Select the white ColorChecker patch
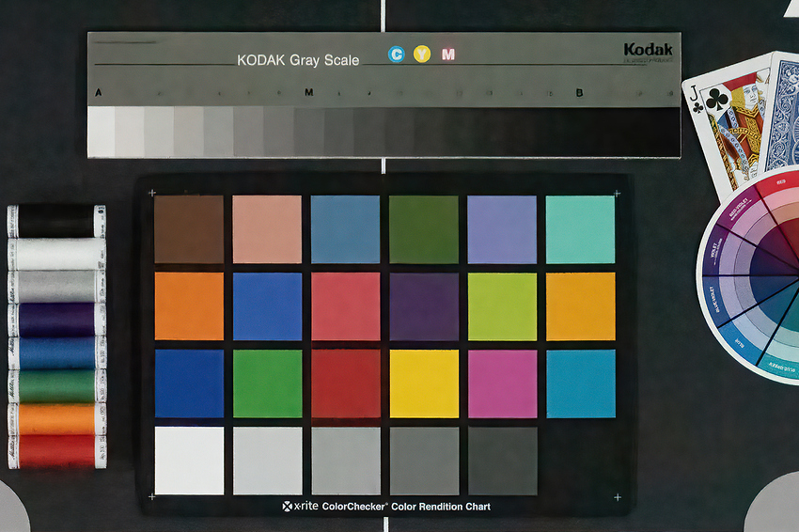The height and width of the screenshot is (532, 799). pyautogui.click(x=189, y=461)
